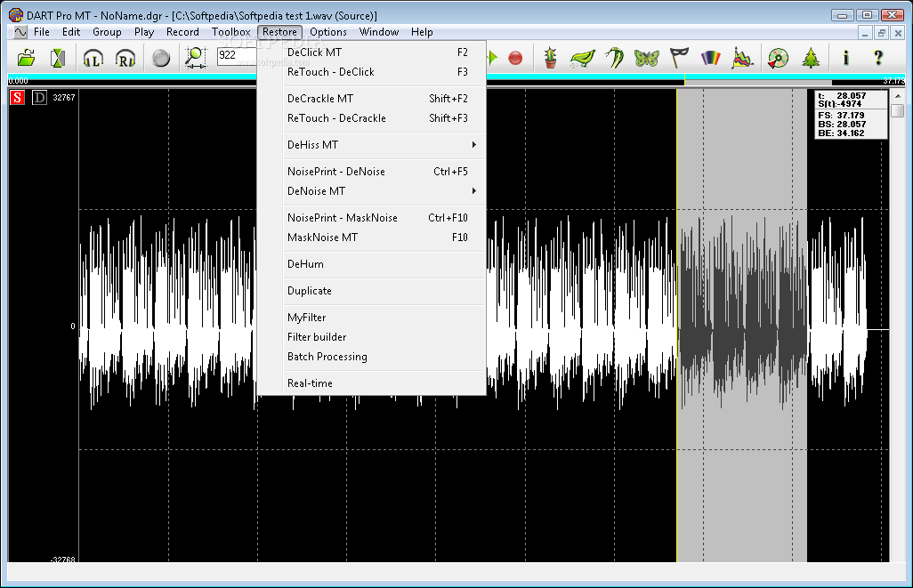
Task: Open the Help menu
Action: [x=422, y=32]
